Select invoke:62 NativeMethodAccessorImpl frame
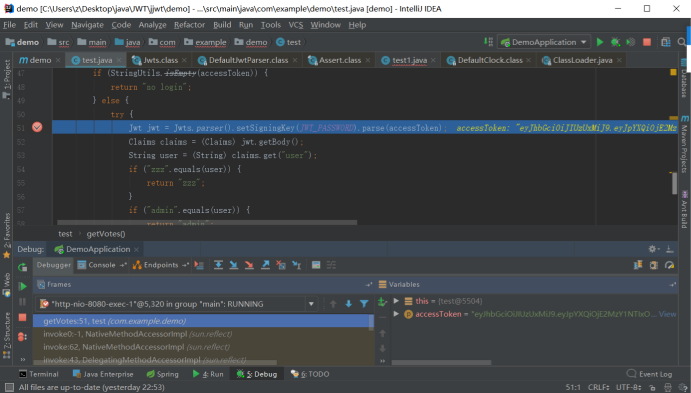 click(x=203, y=347)
